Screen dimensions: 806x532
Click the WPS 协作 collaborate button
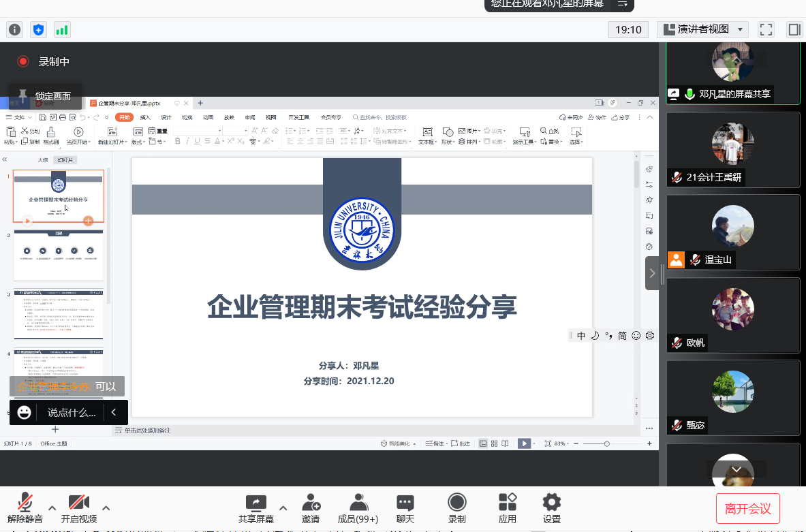coord(597,117)
